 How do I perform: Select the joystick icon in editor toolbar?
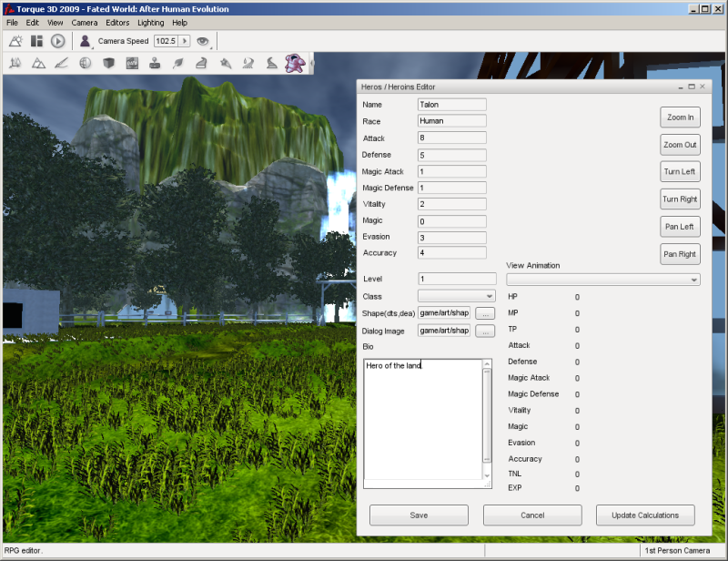coord(155,64)
